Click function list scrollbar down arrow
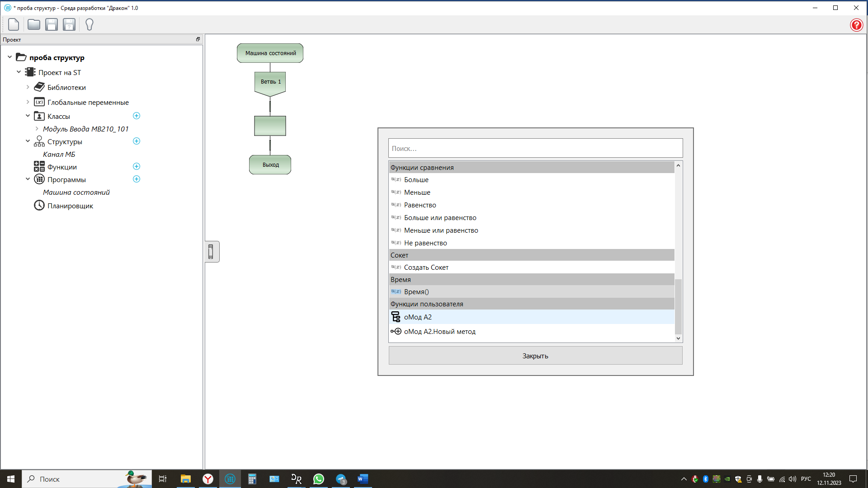This screenshot has width=868, height=488. 678,338
